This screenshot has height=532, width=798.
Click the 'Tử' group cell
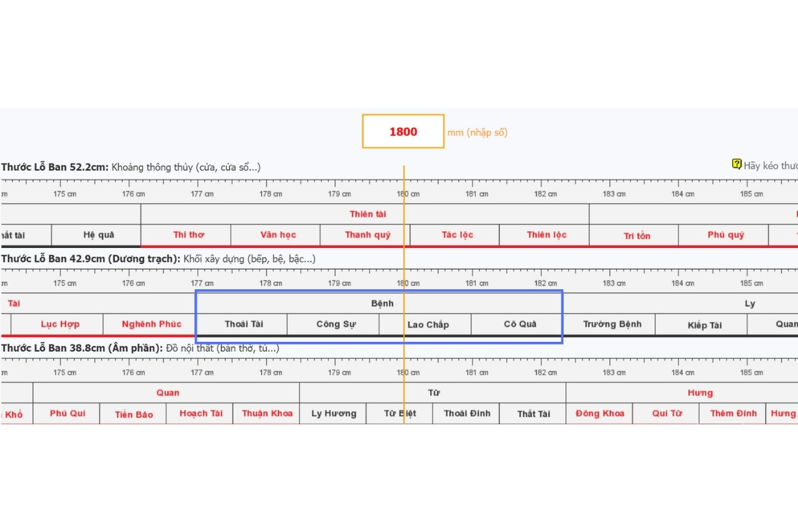(433, 392)
